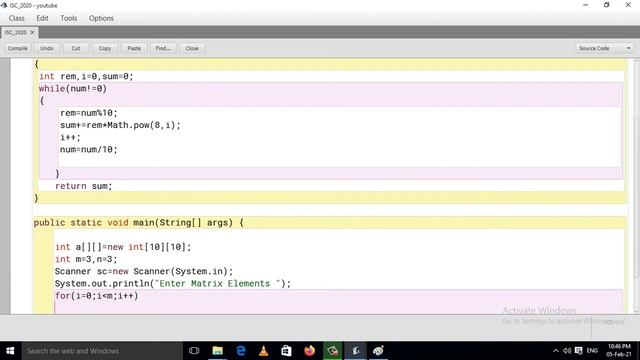This screenshot has width=640, height=360.
Task: Click the 'for(i=0;i<m;i++)' line
Action: coord(97,296)
